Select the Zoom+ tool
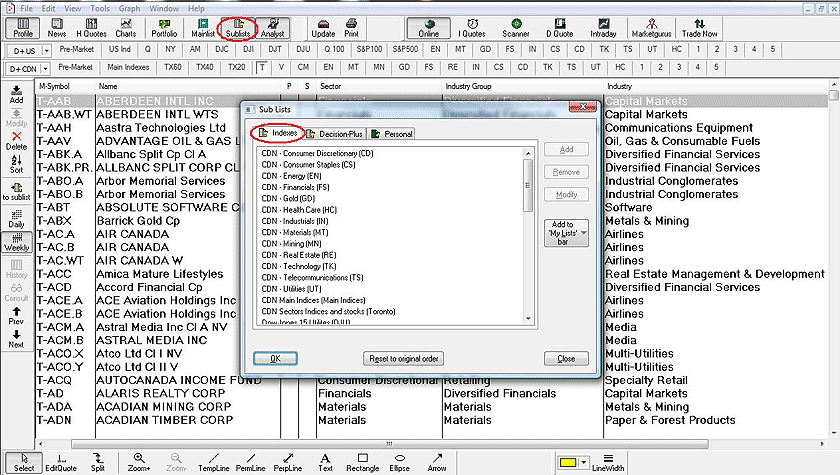840x475 pixels. pos(140,461)
